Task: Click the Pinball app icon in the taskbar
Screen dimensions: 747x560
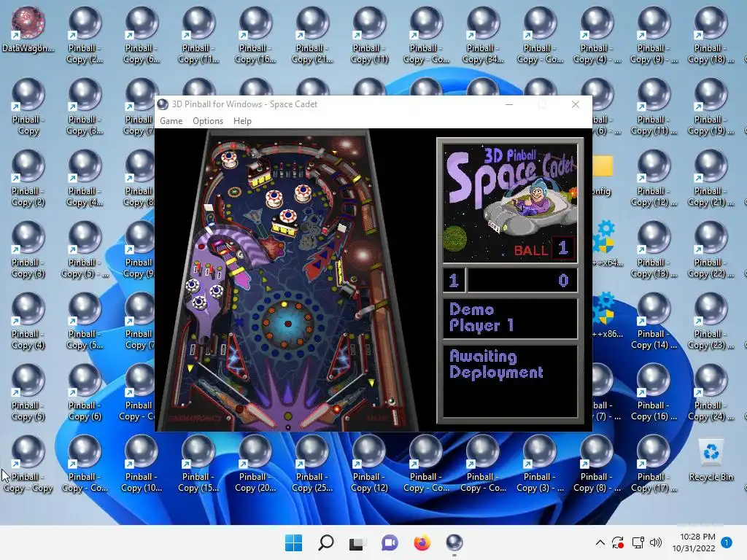Action: click(454, 542)
